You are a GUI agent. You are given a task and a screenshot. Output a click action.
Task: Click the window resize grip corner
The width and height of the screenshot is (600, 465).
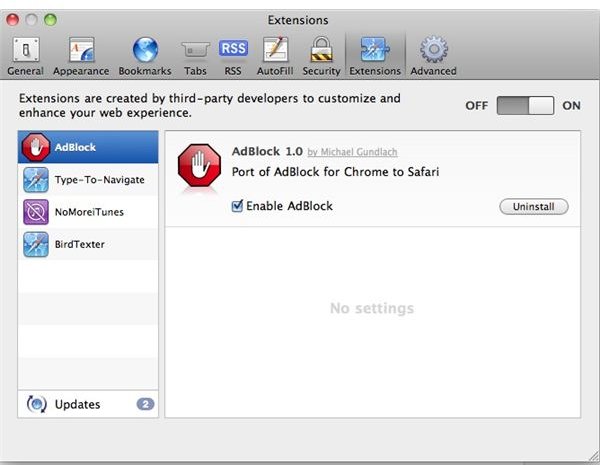[594, 456]
